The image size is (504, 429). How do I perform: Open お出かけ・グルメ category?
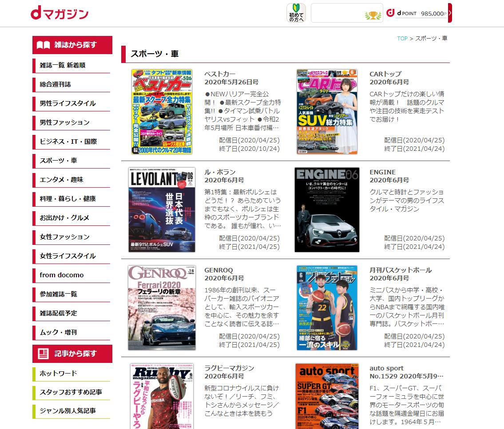(71, 218)
